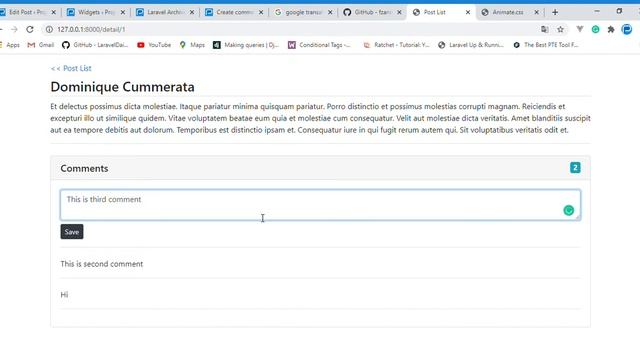
Task: Close the GitHub tab
Action: pos(400,12)
